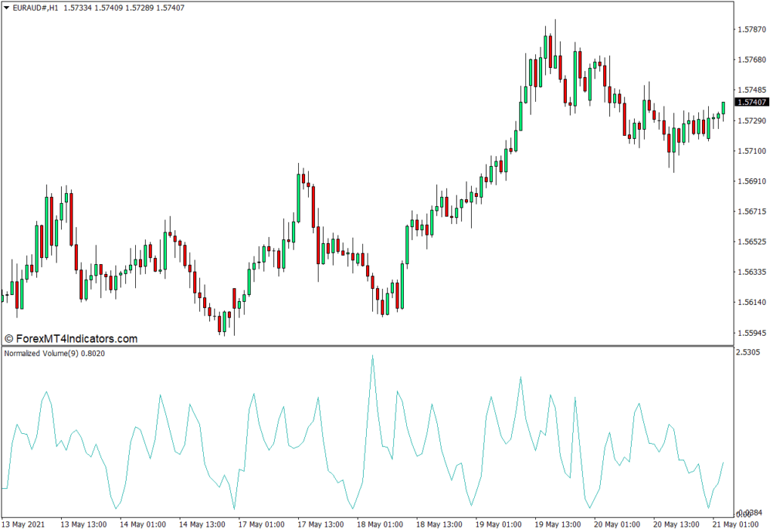Click the 20 May 13:00 time label
Image resolution: width=773 pixels, height=532 pixels.
click(676, 524)
